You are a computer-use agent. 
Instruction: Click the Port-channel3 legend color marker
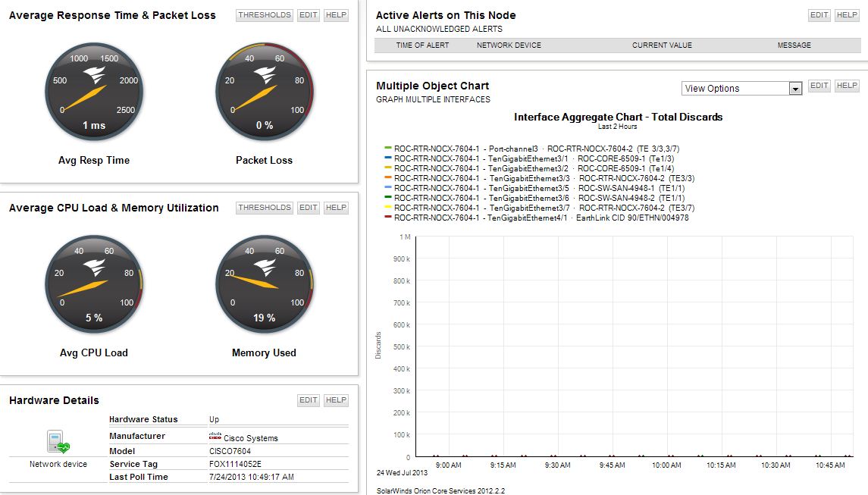pyautogui.click(x=388, y=148)
